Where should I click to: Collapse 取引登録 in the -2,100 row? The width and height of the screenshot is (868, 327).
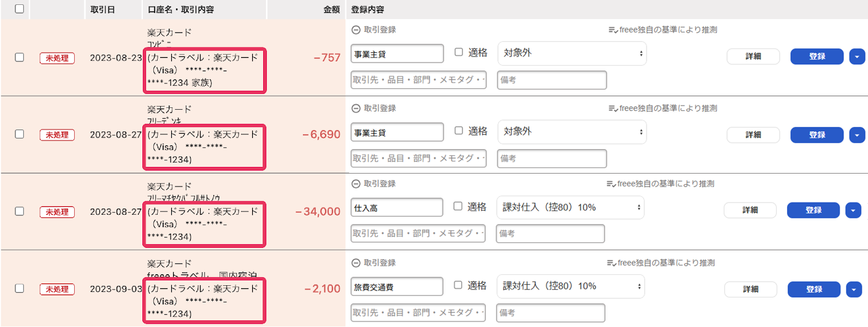pyautogui.click(x=356, y=263)
